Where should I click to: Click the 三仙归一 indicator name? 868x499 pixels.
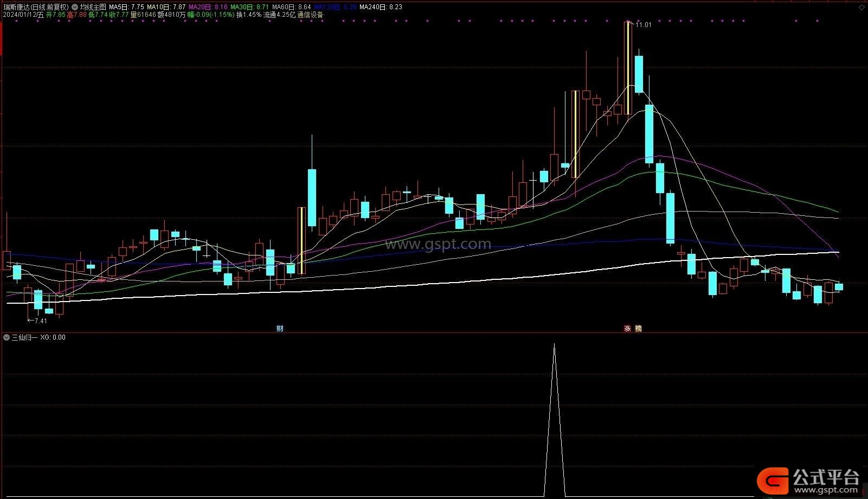click(25, 337)
